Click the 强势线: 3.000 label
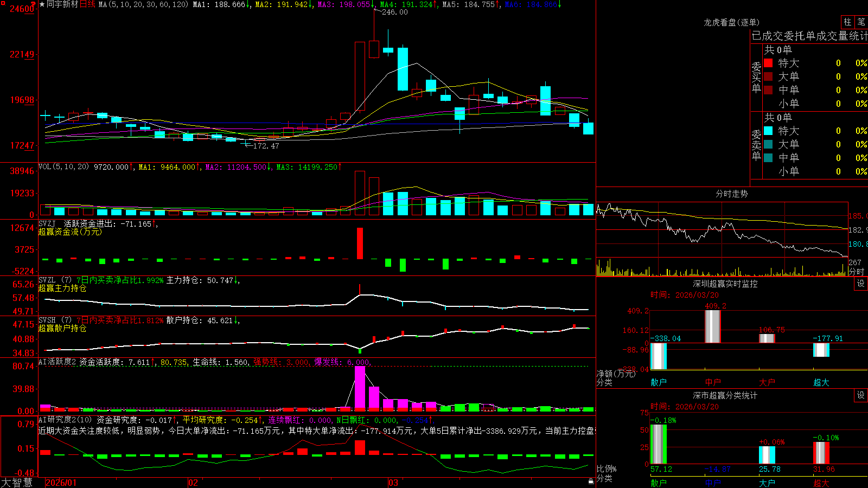Image resolution: width=868 pixels, height=488 pixels. (x=282, y=362)
